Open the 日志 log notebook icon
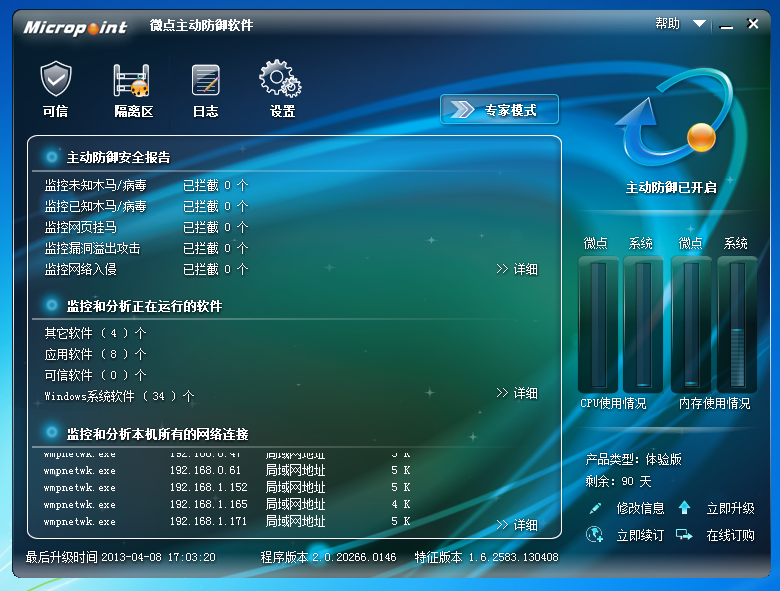 pyautogui.click(x=206, y=80)
